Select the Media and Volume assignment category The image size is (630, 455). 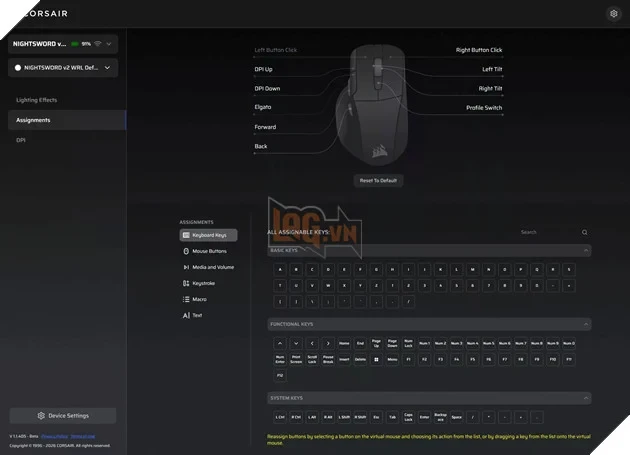pyautogui.click(x=209, y=267)
